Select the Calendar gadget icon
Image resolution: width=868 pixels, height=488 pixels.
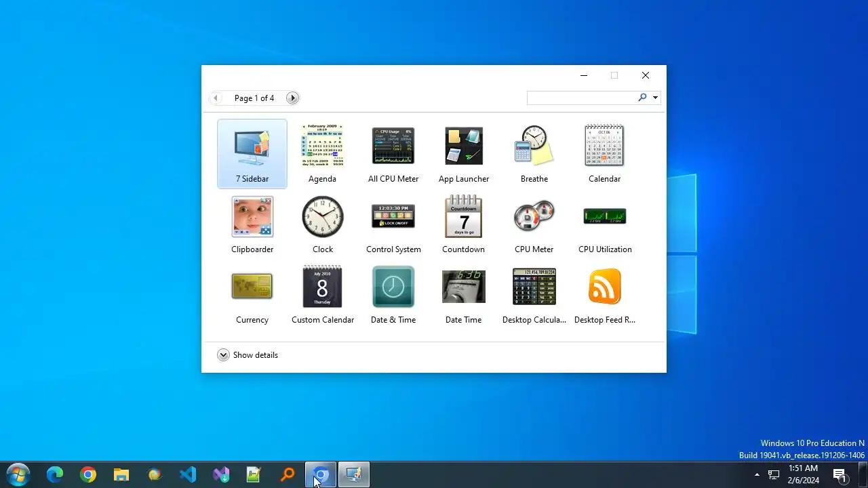tap(604, 145)
